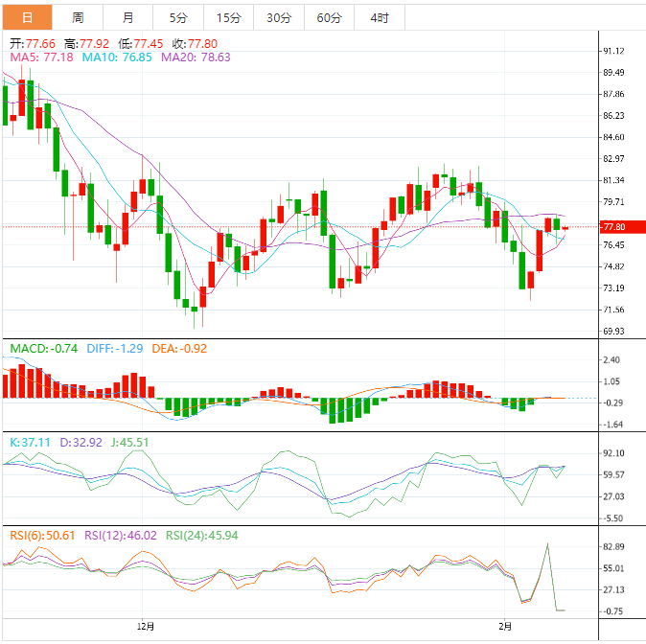Image resolution: width=646 pixels, height=644 pixels.
Task: Click the 12月 date marker on time axis
Action: [146, 626]
